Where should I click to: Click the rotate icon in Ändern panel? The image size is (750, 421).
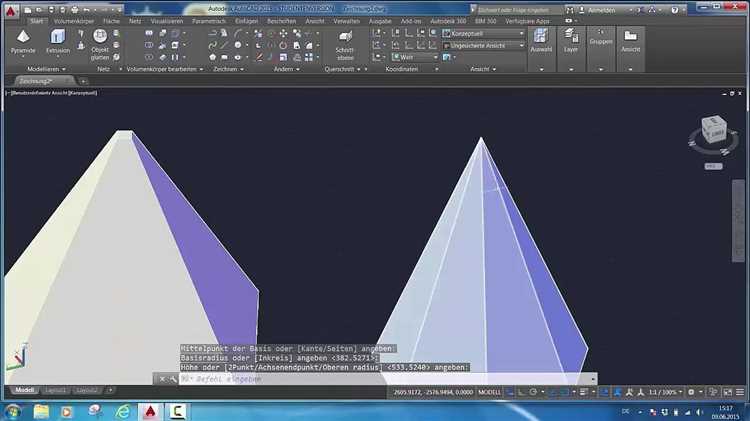click(283, 45)
